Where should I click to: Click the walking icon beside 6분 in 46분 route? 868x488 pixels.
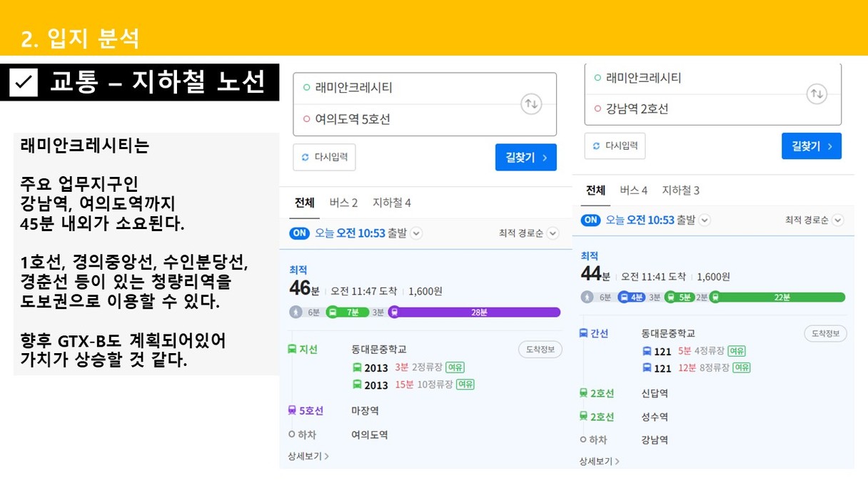296,312
